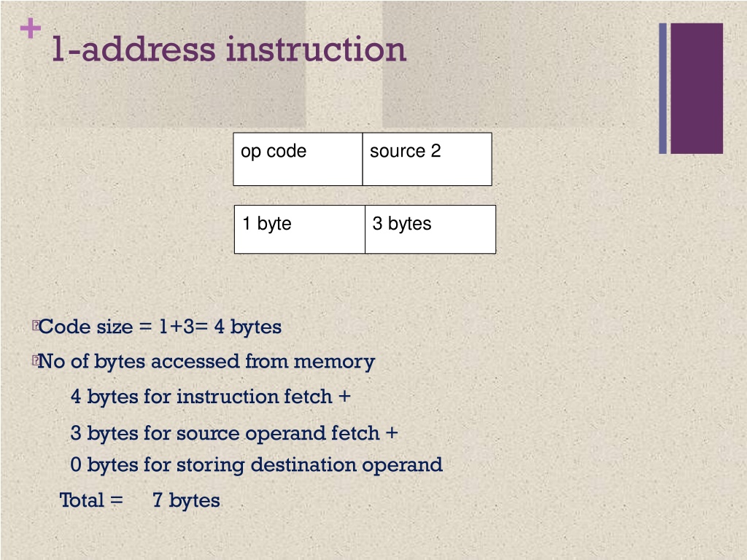Image resolution: width=747 pixels, height=560 pixels.
Task: Click bullet marker before "Code size"
Action: point(35,326)
